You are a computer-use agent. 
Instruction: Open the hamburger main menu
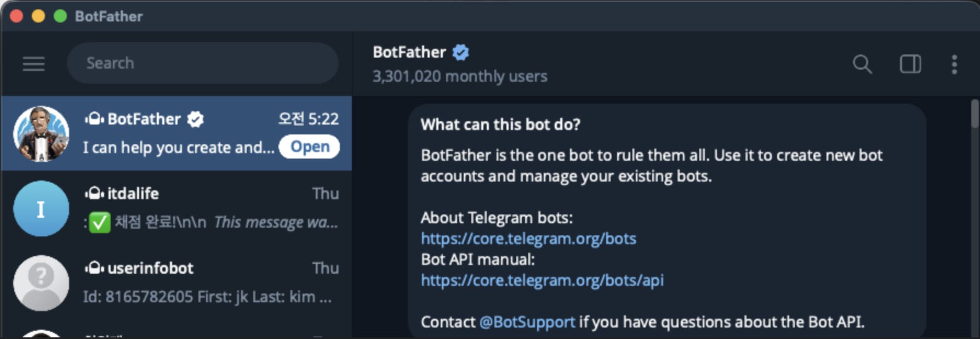[x=33, y=64]
